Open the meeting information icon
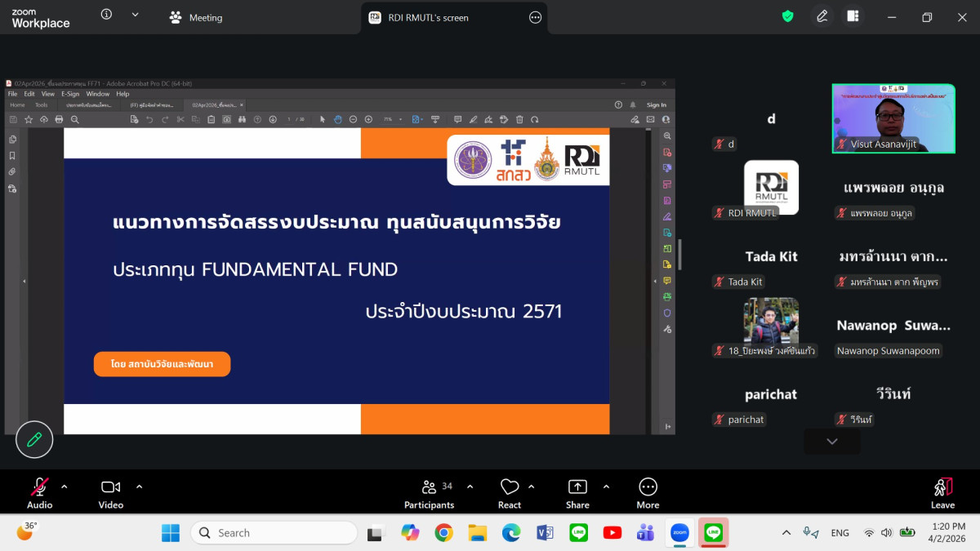 point(106,15)
